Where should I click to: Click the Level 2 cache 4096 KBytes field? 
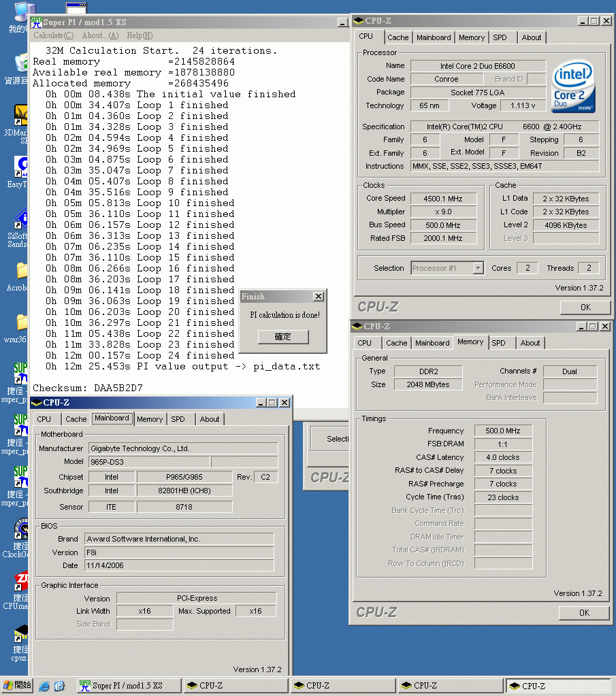(x=566, y=225)
